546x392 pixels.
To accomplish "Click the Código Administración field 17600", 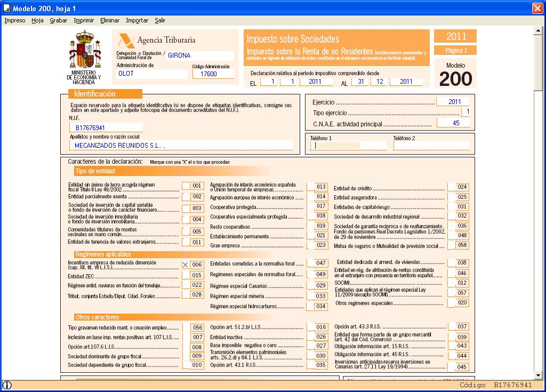I will [213, 74].
